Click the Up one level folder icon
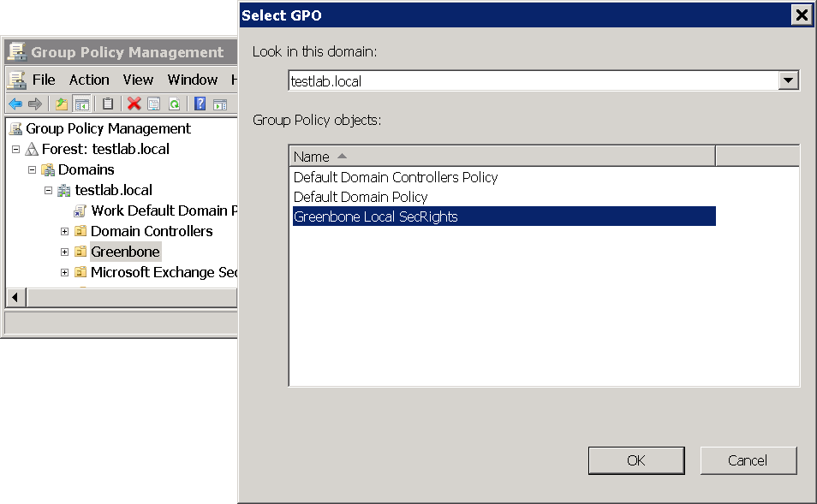This screenshot has height=504, width=817. pos(61,104)
